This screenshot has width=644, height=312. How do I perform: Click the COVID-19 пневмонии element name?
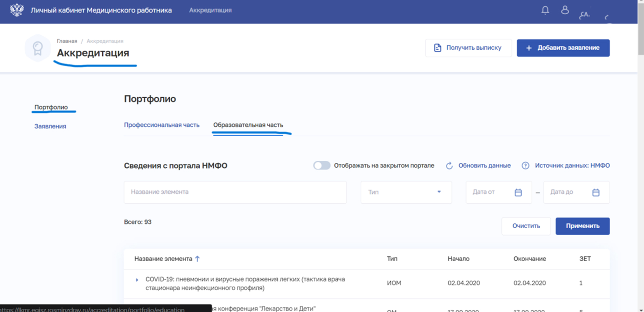pos(245,283)
